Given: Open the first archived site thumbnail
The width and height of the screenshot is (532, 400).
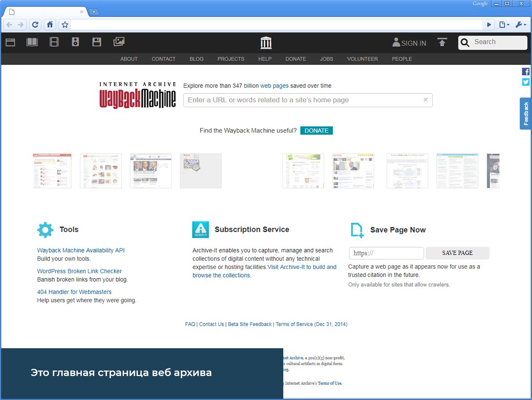Looking at the screenshot, I should tap(52, 171).
